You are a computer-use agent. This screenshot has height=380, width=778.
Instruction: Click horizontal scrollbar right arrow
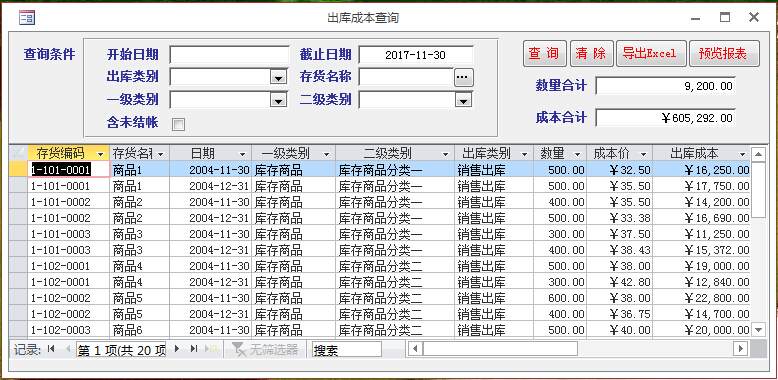click(741, 349)
